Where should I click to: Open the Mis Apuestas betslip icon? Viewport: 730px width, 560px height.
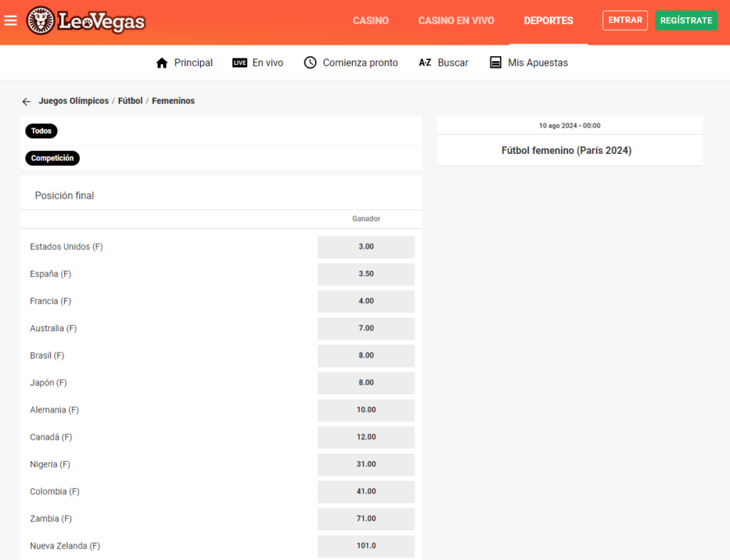[495, 63]
